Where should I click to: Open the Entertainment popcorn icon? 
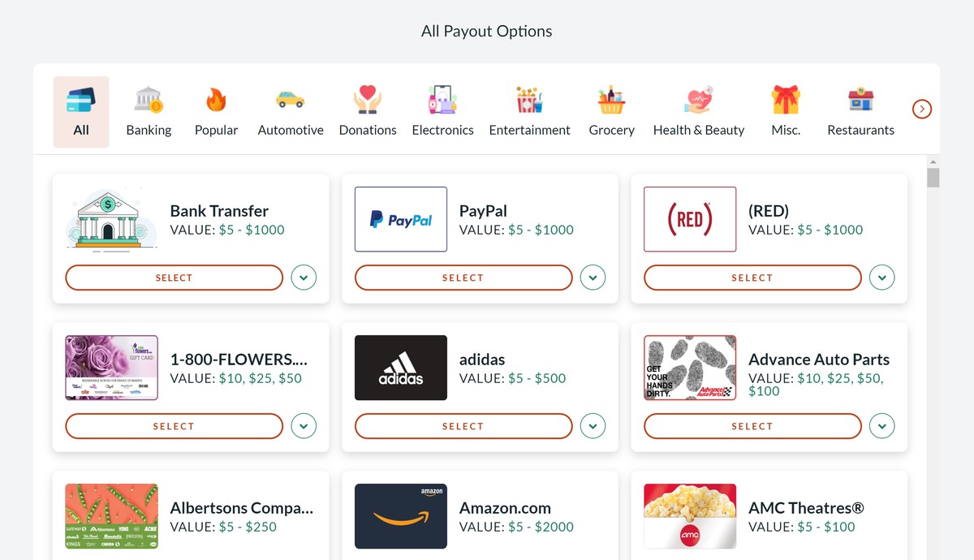pos(529,97)
